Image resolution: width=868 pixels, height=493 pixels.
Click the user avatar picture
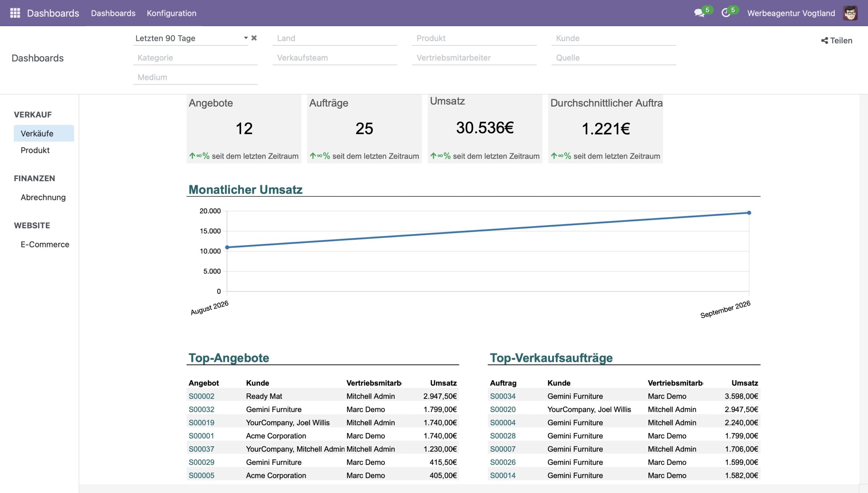[x=850, y=13]
